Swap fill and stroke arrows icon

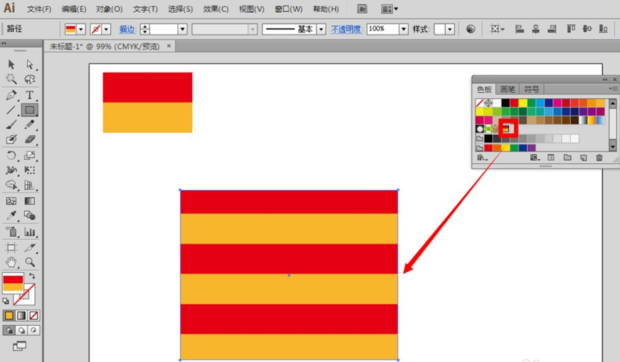(32, 276)
